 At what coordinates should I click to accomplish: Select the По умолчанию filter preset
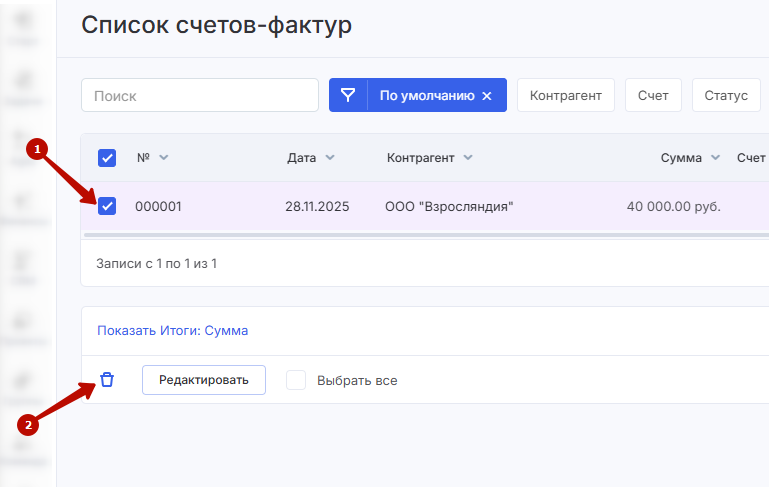(426, 96)
